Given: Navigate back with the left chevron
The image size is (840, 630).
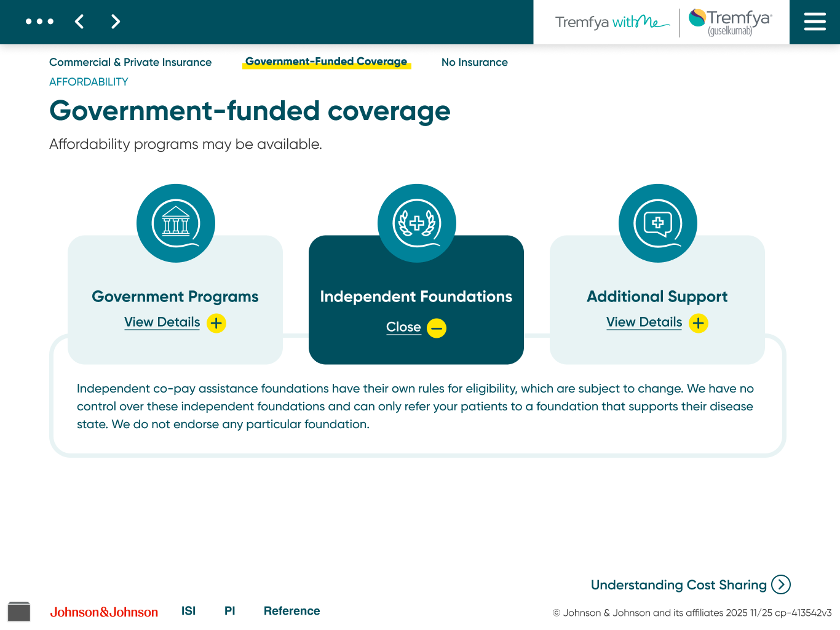Looking at the screenshot, I should [79, 22].
